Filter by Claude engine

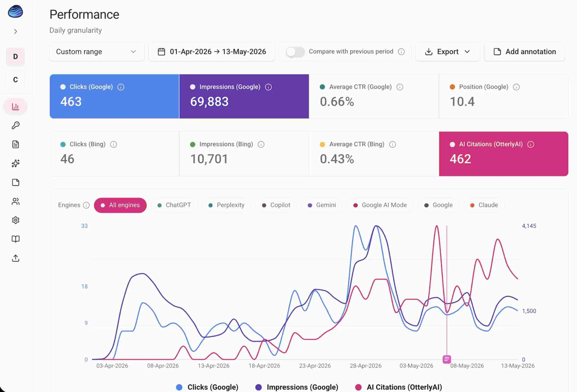[x=484, y=205]
